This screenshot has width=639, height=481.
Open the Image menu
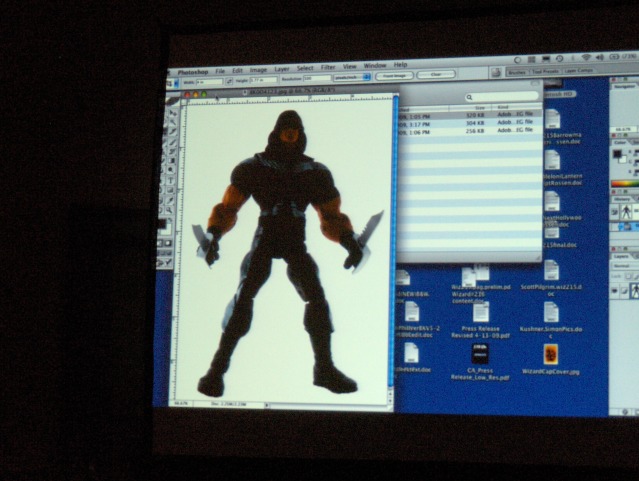[258, 70]
